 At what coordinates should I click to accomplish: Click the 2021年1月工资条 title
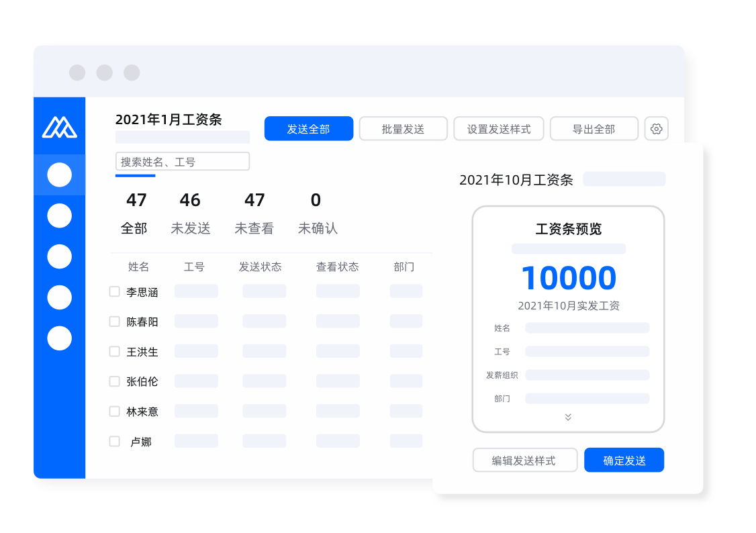169,119
